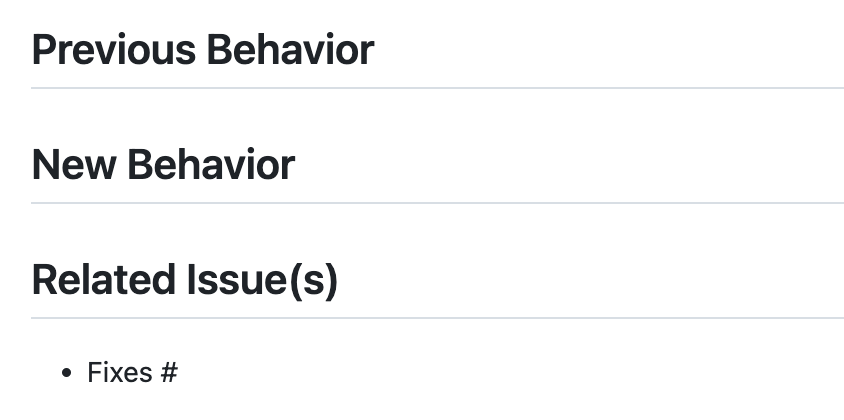This screenshot has width=844, height=420.
Task: Click the word 'Previous' in the first heading
Action: (x=114, y=50)
